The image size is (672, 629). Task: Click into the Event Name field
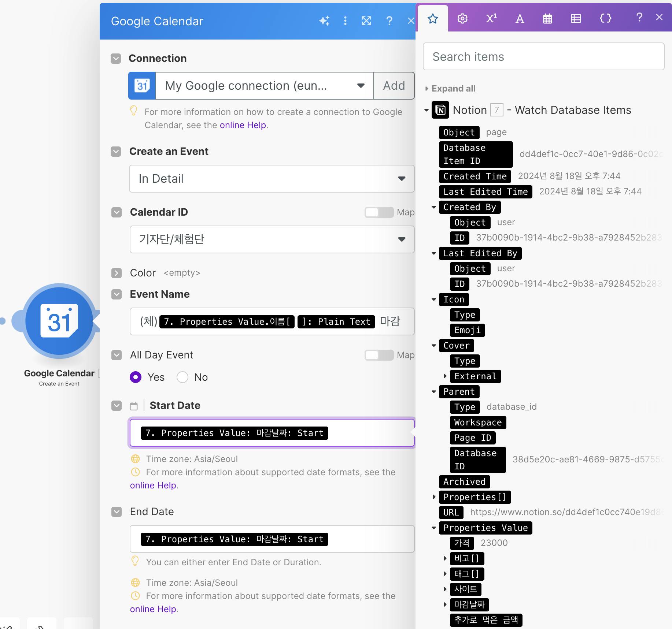272,321
